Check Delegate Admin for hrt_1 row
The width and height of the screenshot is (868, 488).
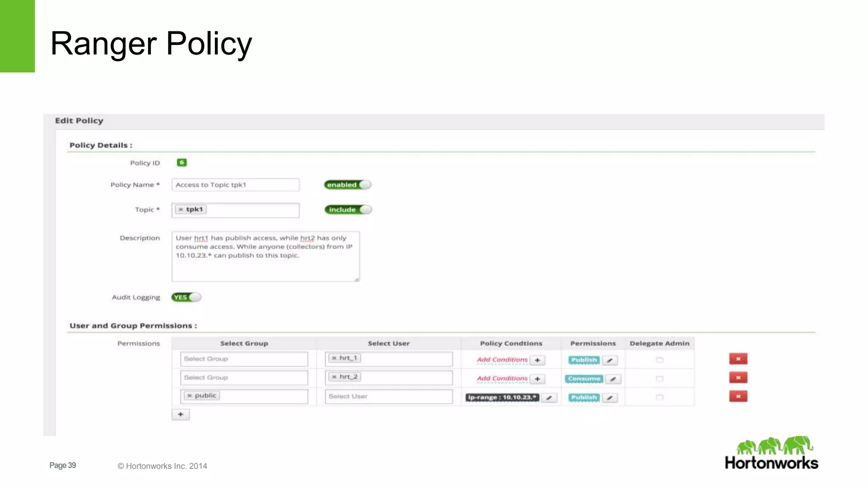pyautogui.click(x=659, y=360)
